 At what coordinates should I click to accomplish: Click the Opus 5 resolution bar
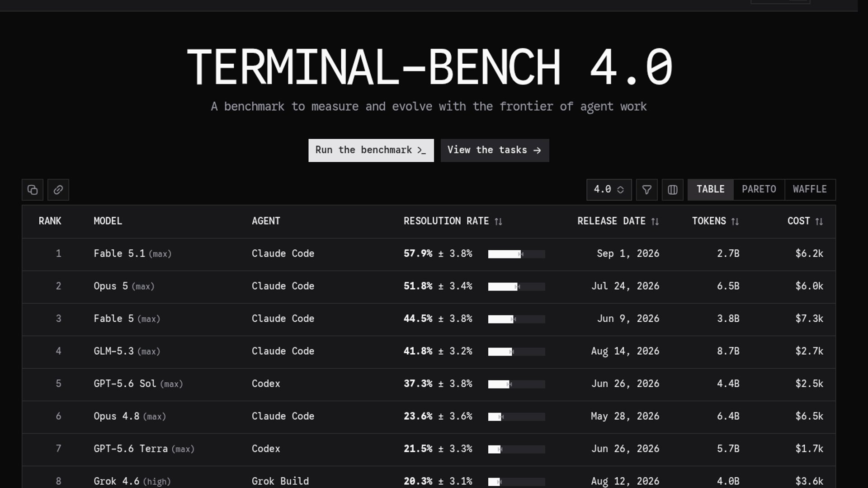click(517, 287)
